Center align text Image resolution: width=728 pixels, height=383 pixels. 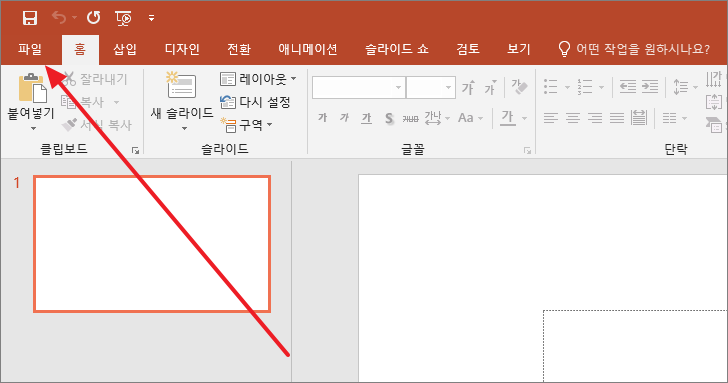pos(573,118)
